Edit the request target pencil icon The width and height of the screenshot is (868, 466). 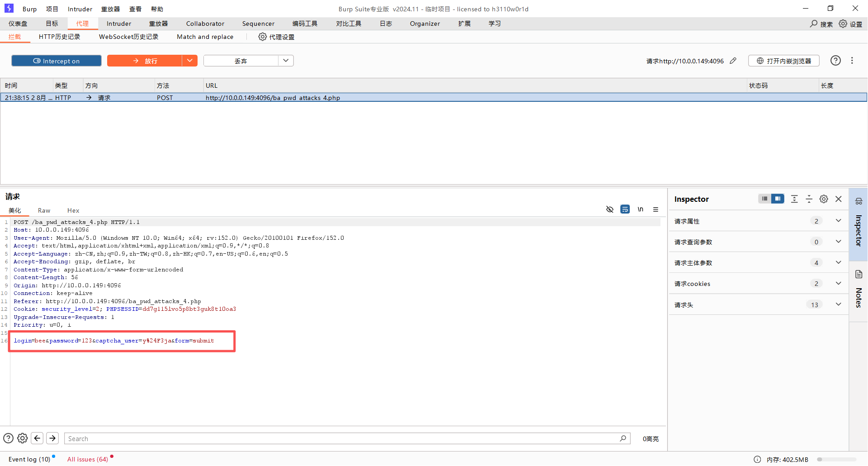tap(733, 61)
